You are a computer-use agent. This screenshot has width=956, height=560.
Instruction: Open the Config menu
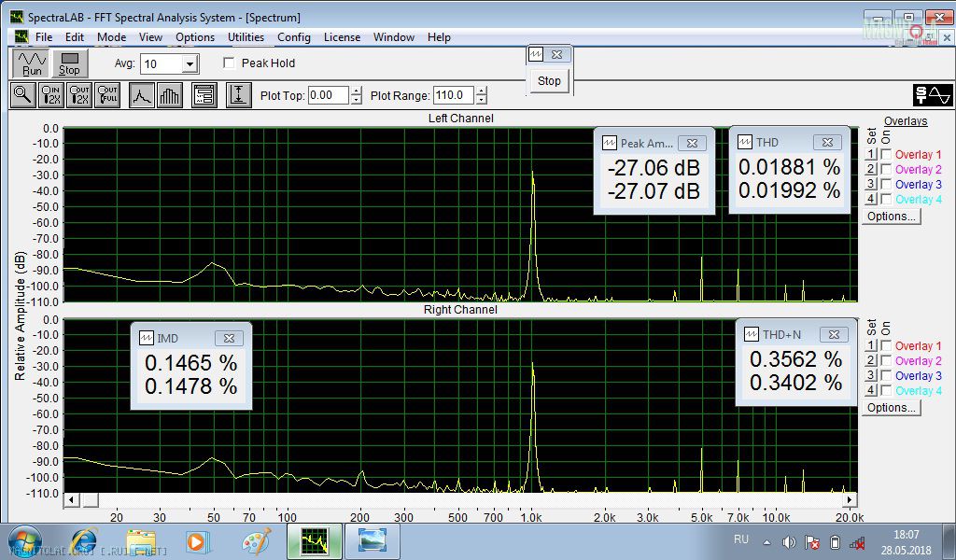click(294, 37)
